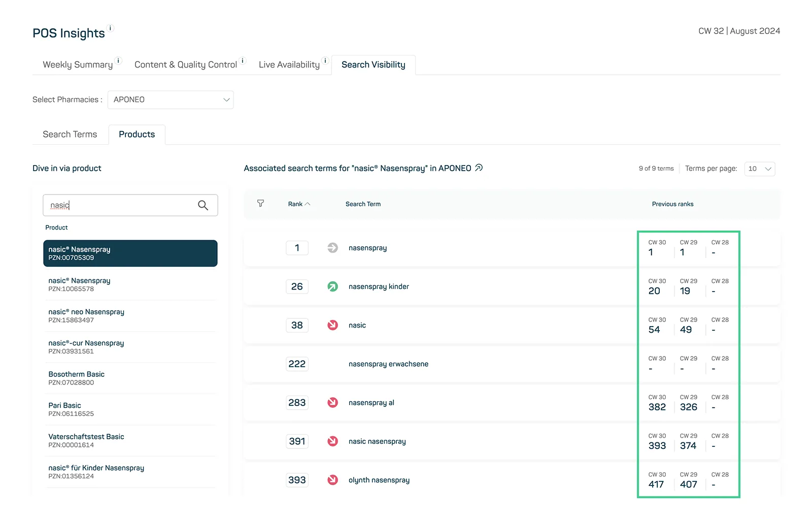Click rank value 38 box
812x516 pixels.
coord(297,325)
